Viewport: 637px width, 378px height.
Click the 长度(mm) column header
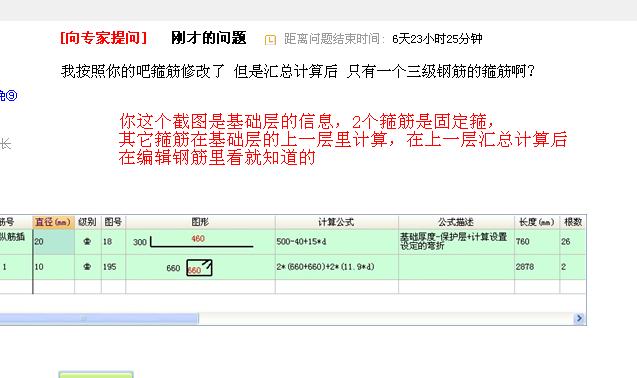537,222
